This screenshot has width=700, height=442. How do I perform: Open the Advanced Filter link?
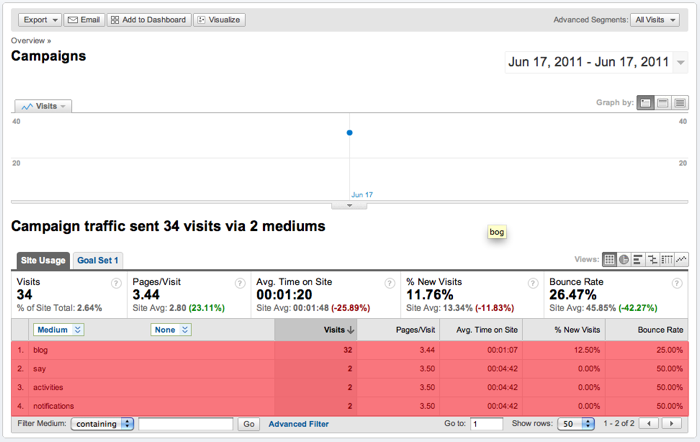coord(298,424)
